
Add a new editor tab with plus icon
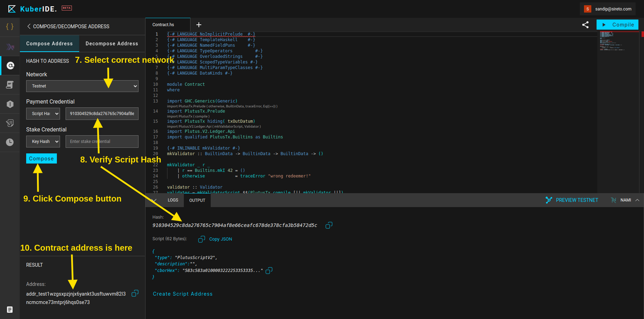[199, 25]
